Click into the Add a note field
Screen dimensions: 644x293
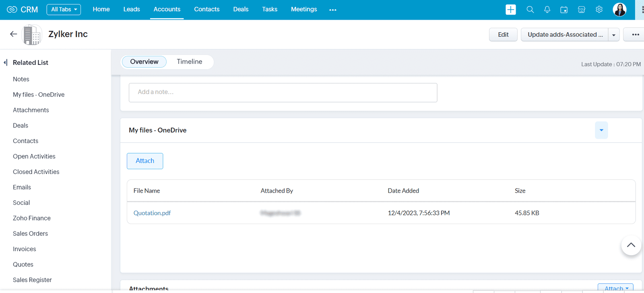point(283,93)
